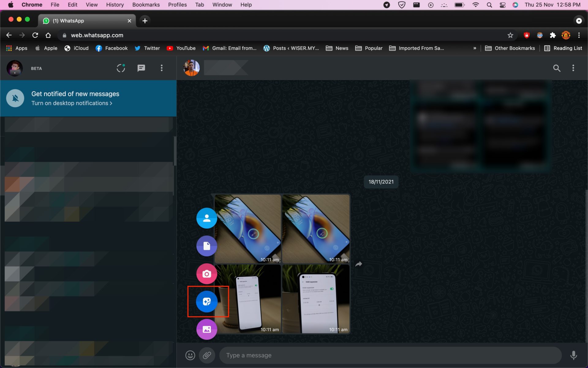Record a voice message with microphone
Viewport: 588px width, 368px height.
(573, 355)
